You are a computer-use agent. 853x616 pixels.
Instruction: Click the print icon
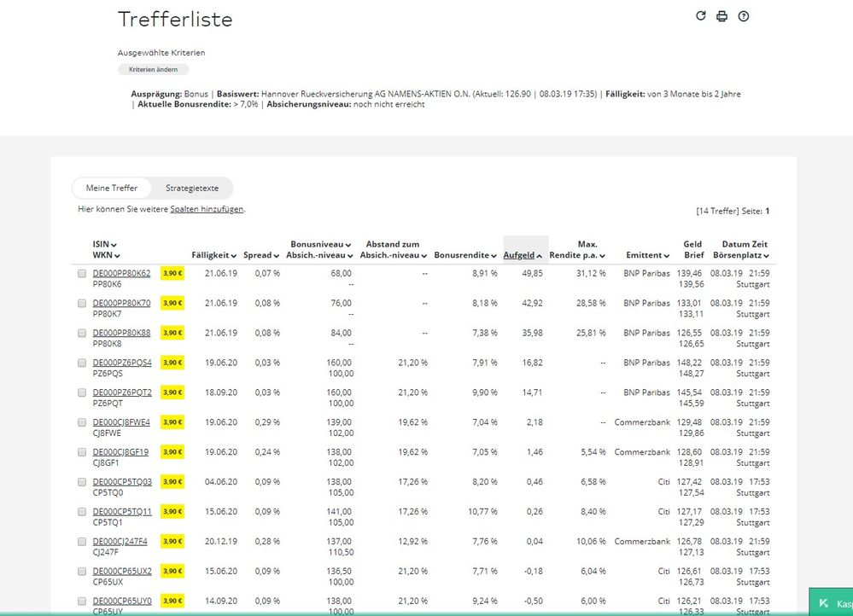[x=722, y=16]
